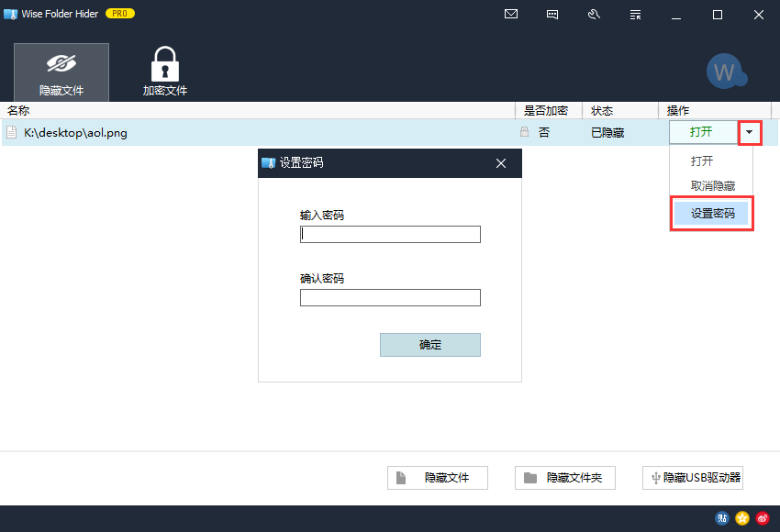Click the user avatar W icon
780x532 pixels.
click(x=725, y=72)
